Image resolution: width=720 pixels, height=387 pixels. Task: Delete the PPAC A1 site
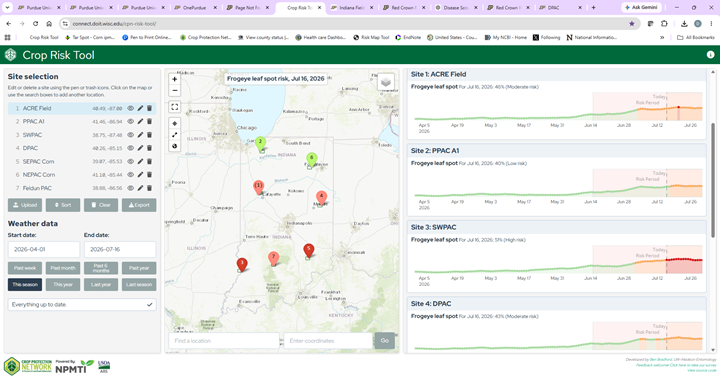[x=149, y=122]
